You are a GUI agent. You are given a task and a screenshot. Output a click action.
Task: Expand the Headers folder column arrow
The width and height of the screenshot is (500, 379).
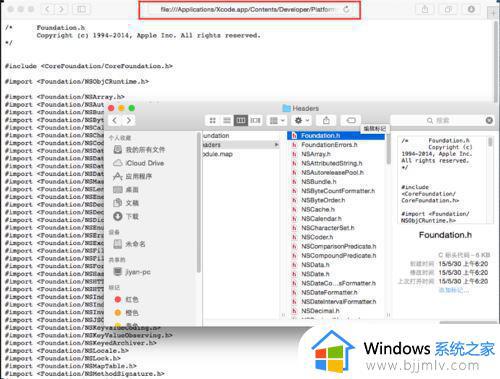coord(276,145)
